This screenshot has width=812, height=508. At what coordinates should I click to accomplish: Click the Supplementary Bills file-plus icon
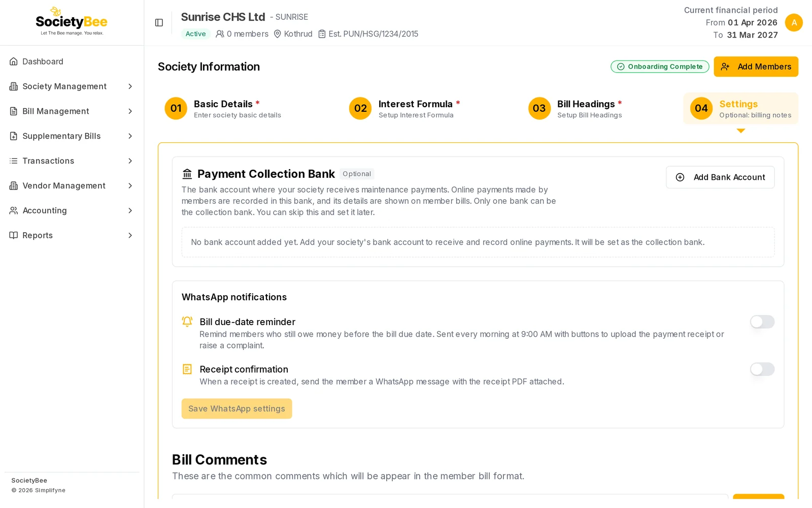coord(14,136)
